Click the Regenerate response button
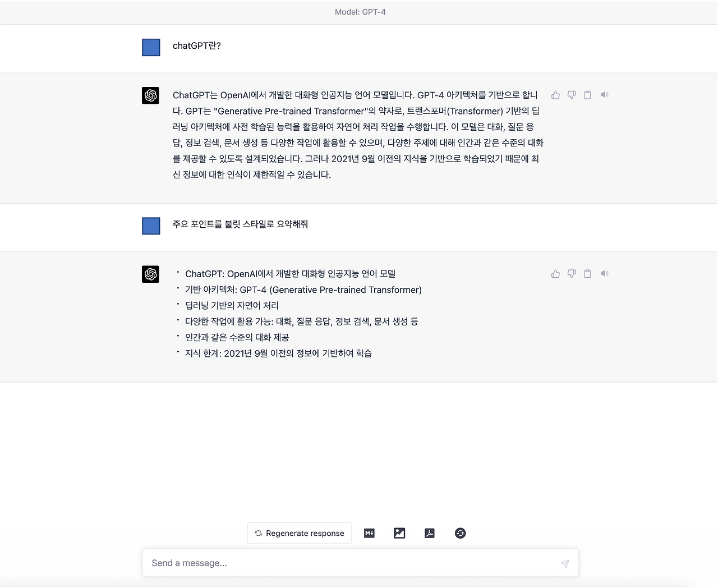Screen dimensions: 718x588 (300, 533)
